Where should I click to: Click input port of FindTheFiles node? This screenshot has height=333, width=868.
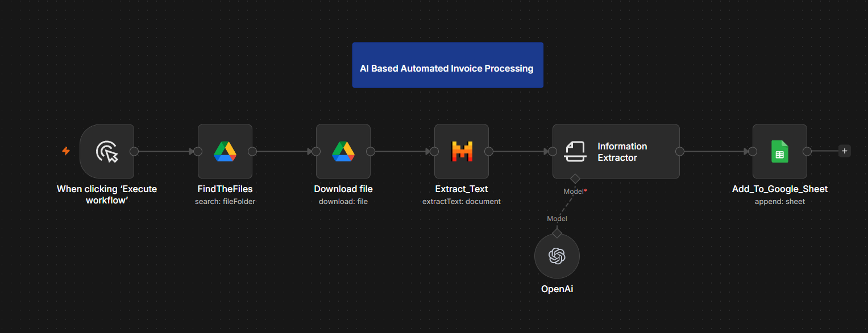pyautogui.click(x=198, y=151)
